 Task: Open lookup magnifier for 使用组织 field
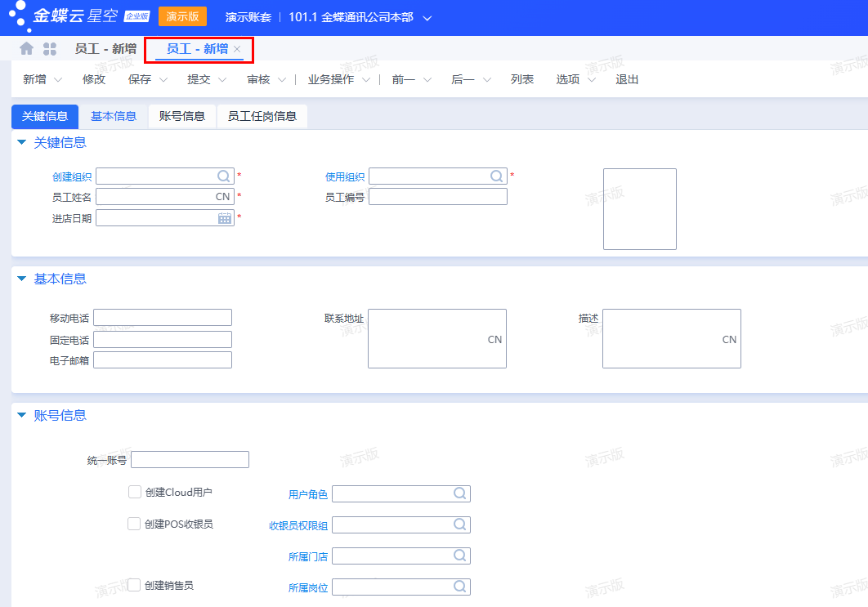496,176
